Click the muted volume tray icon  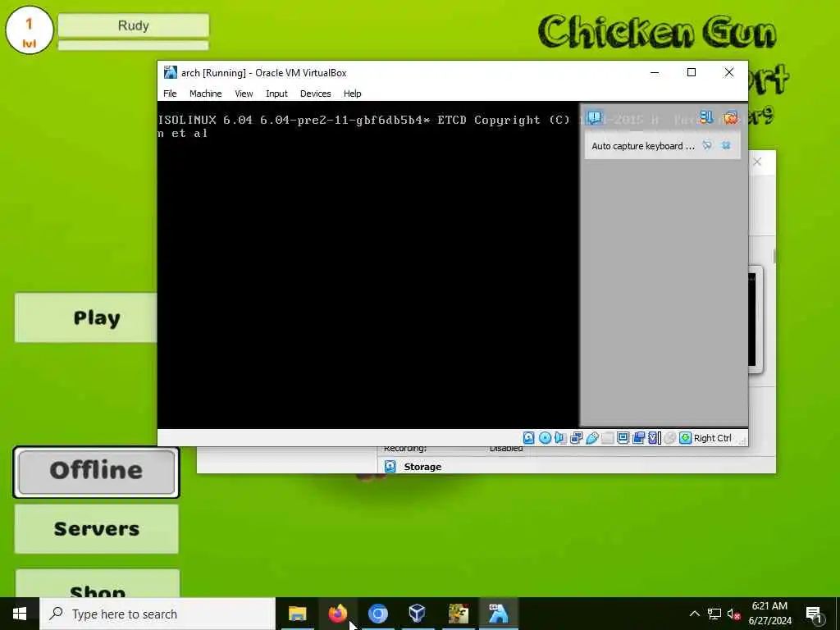click(734, 614)
